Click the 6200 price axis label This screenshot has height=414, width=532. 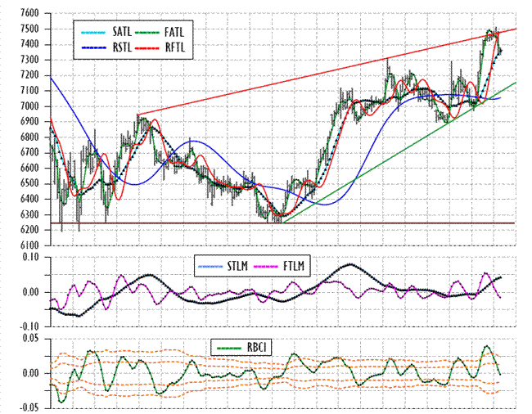[x=29, y=230]
